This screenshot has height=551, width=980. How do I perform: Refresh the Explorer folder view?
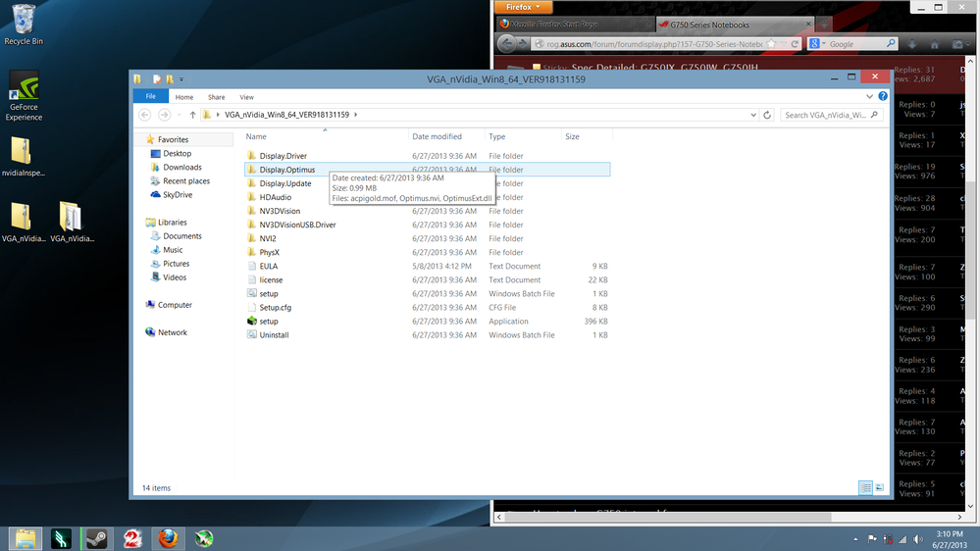click(767, 115)
